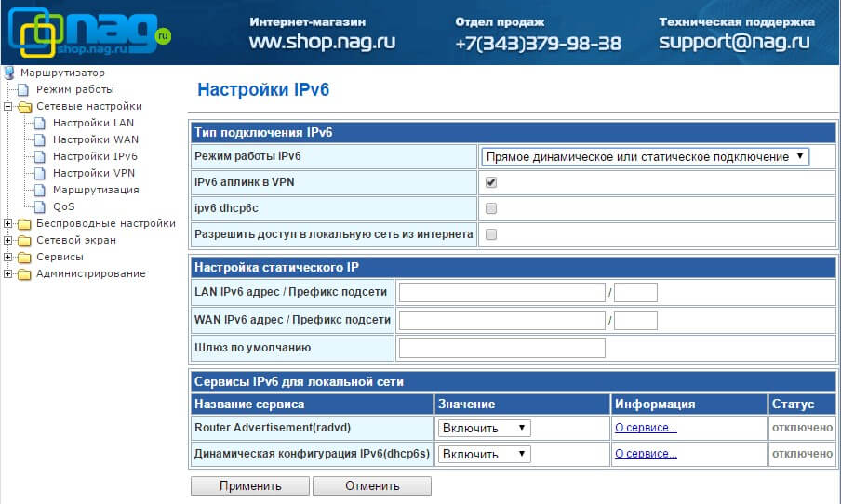Click the LAN IPv6 адрес input field
Viewport: 841px width, 504px height.
502,292
